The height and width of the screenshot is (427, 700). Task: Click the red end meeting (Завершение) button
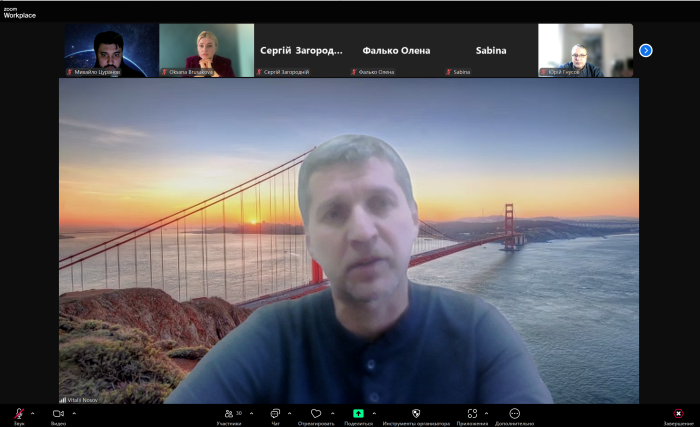679,413
